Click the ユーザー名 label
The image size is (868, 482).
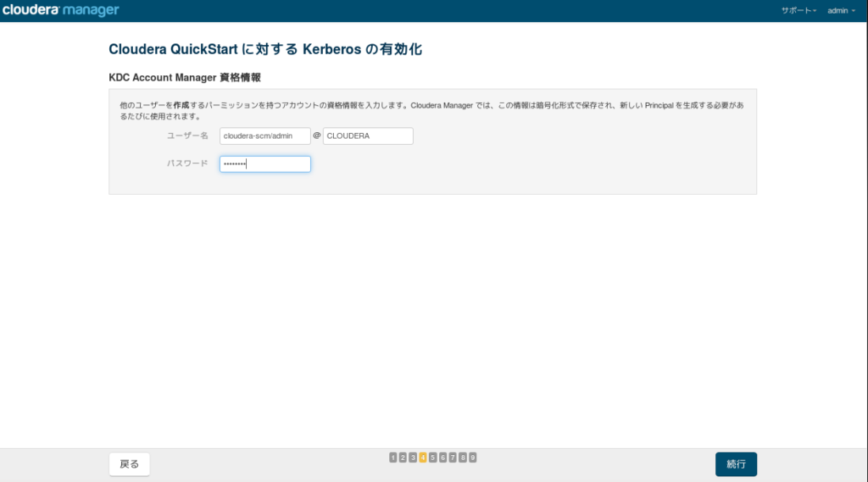click(187, 136)
